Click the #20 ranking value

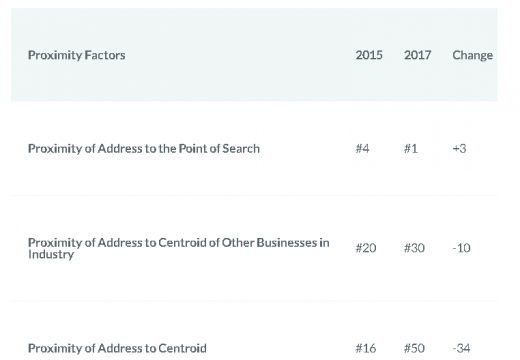click(x=366, y=248)
